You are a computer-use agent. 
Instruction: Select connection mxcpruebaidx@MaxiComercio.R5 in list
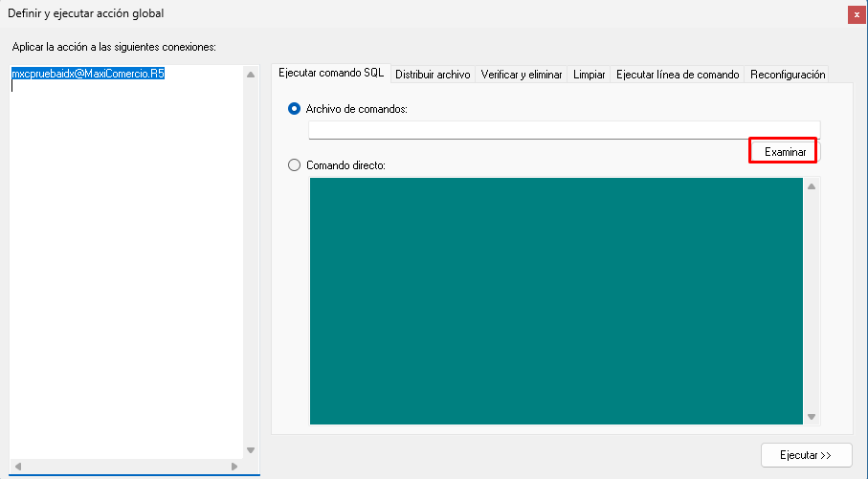88,73
